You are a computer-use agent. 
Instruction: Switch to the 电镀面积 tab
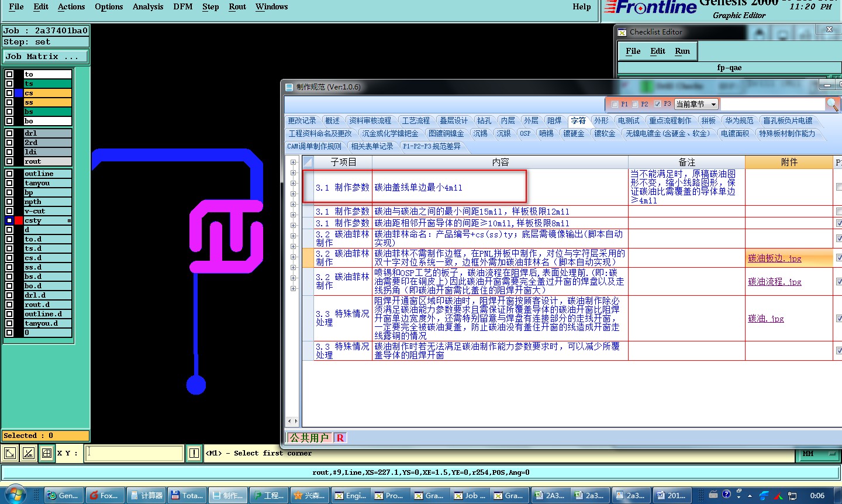click(x=735, y=133)
